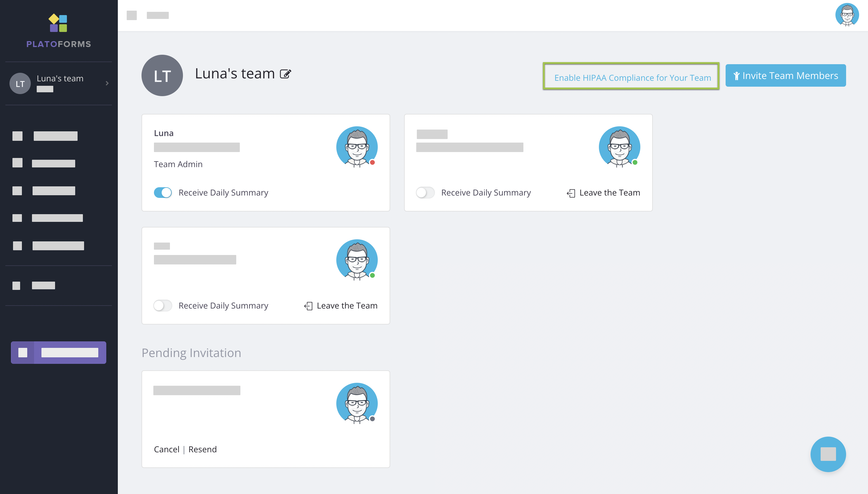Screen dimensions: 868x494
Task: Expand the Luna's team chevron in sidebar
Action: pos(107,83)
